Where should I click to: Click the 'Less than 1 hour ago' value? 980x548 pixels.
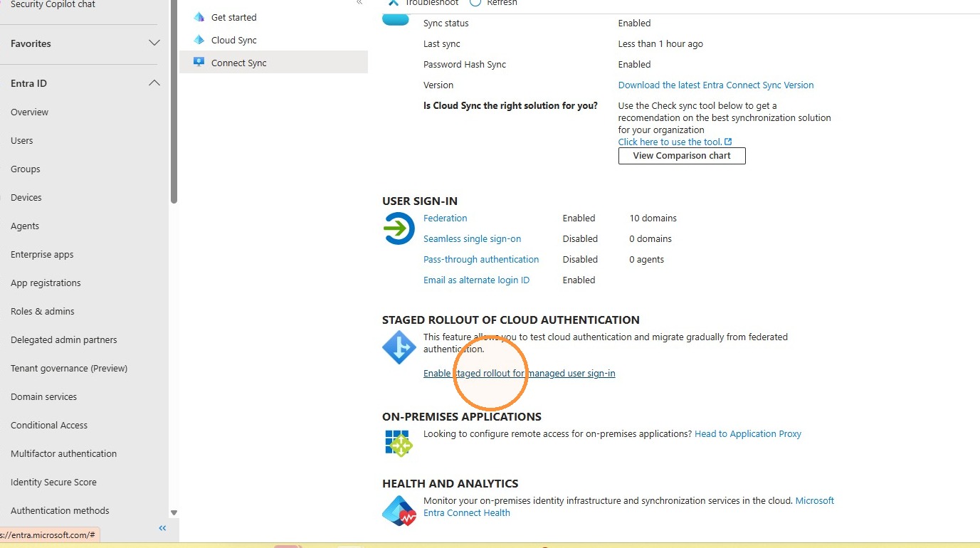click(x=660, y=43)
